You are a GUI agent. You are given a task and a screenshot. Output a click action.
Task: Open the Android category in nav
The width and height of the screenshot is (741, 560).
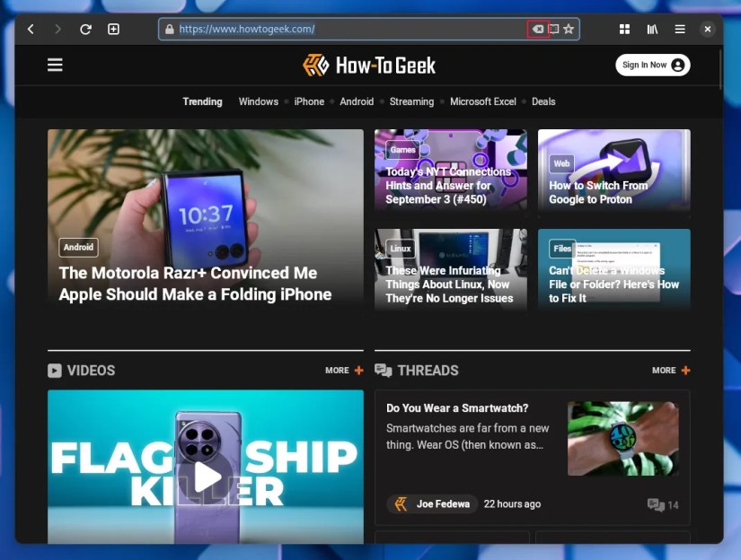(x=357, y=101)
